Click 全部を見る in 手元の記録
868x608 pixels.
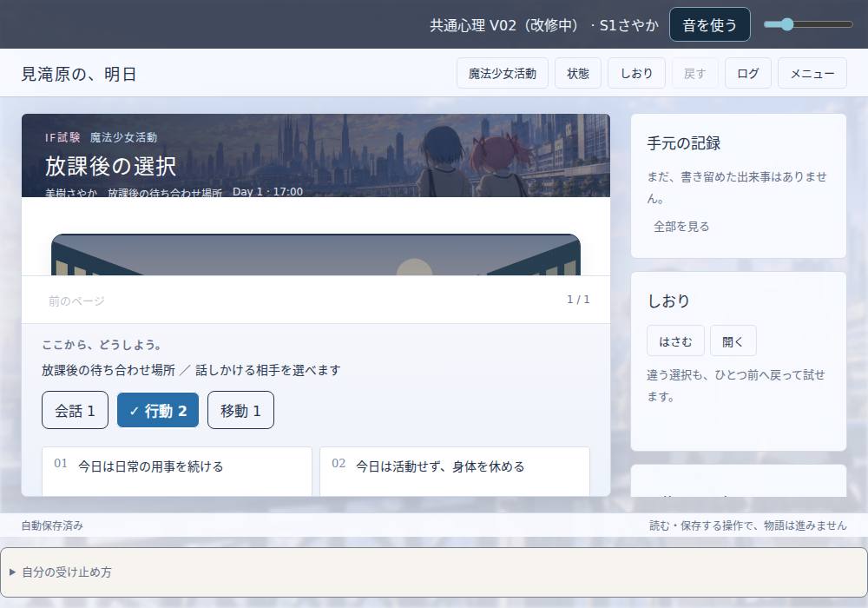tap(681, 227)
